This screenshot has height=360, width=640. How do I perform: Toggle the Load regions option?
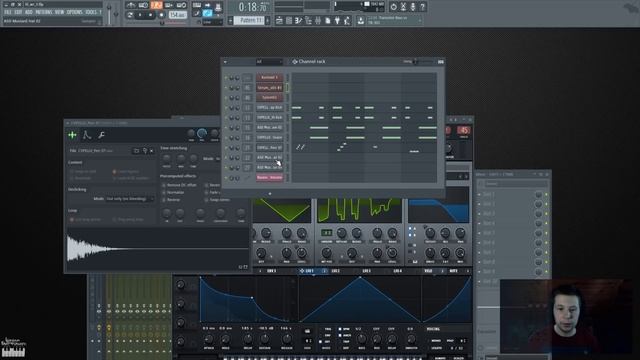pyautogui.click(x=126, y=171)
